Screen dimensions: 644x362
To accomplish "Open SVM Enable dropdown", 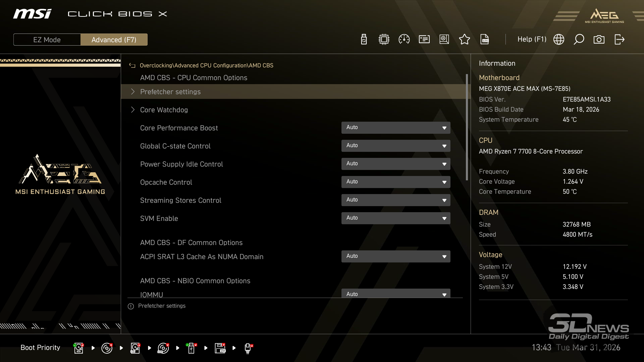I will click(396, 218).
